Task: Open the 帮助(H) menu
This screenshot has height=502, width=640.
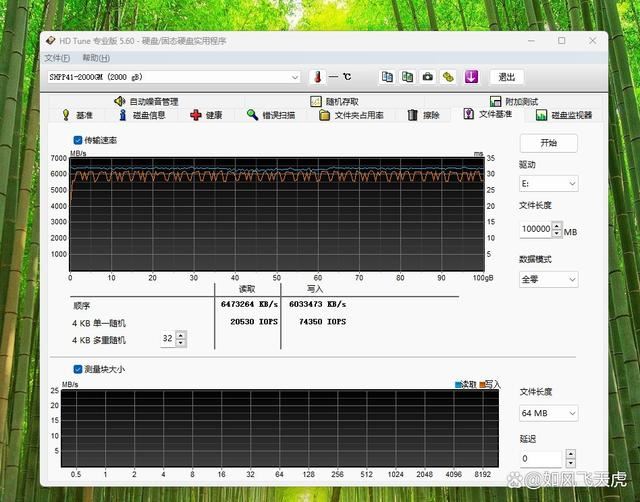Action: [96, 58]
